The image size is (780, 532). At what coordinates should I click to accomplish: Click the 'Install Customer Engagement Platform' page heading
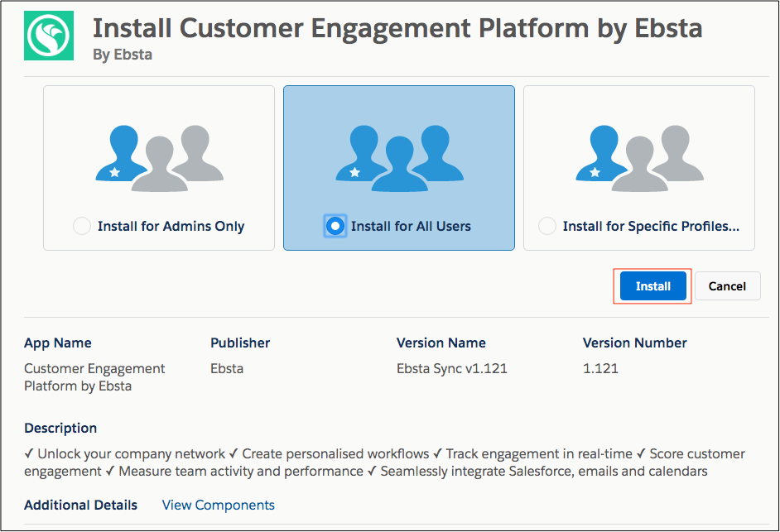[397, 28]
